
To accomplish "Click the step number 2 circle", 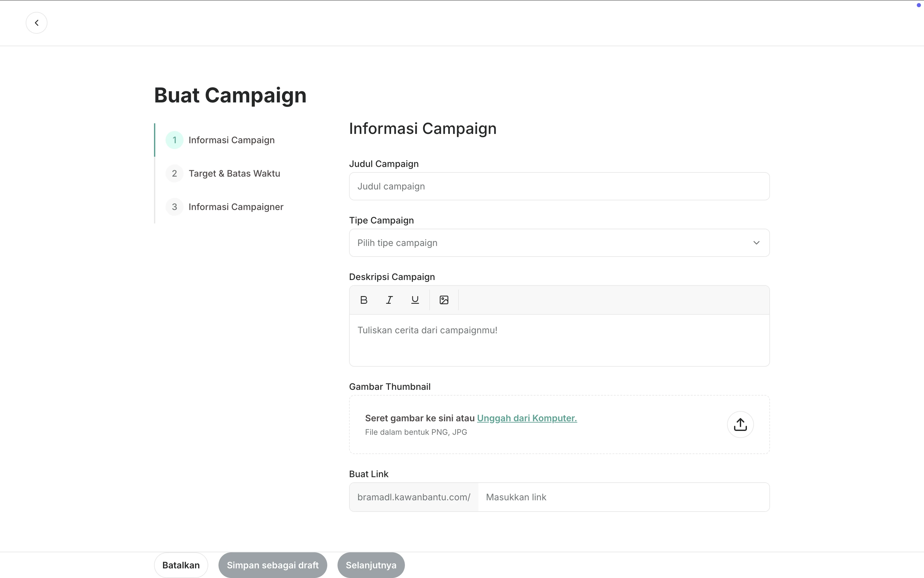I will pos(175,173).
